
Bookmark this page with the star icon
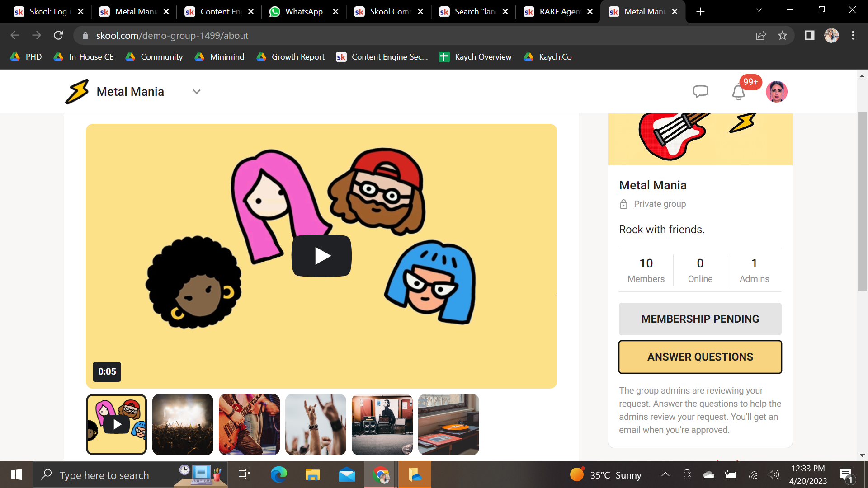(x=783, y=35)
